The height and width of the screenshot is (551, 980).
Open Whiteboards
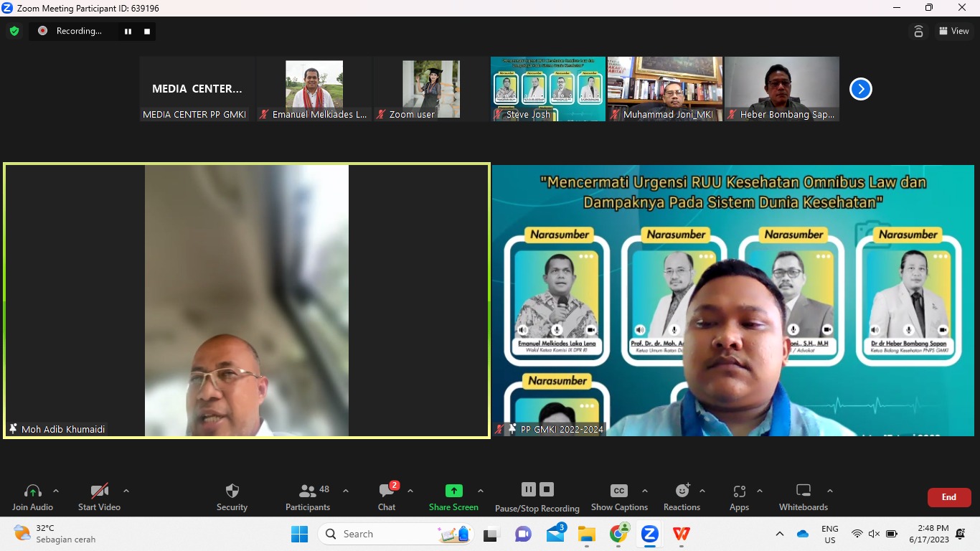click(x=803, y=497)
